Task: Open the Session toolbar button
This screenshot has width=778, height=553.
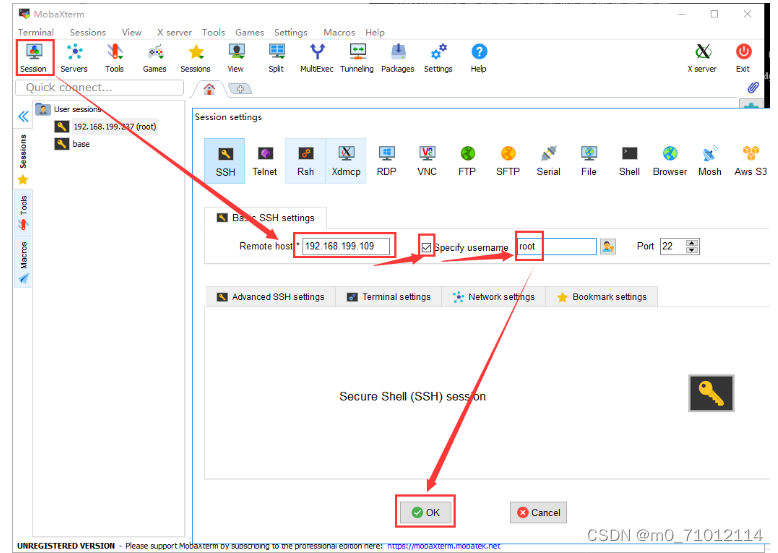Action: (x=34, y=58)
